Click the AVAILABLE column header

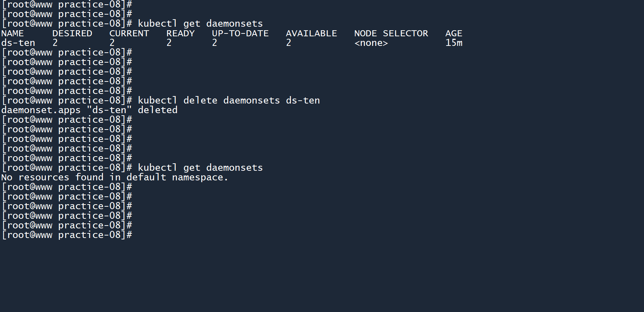pyautogui.click(x=311, y=33)
